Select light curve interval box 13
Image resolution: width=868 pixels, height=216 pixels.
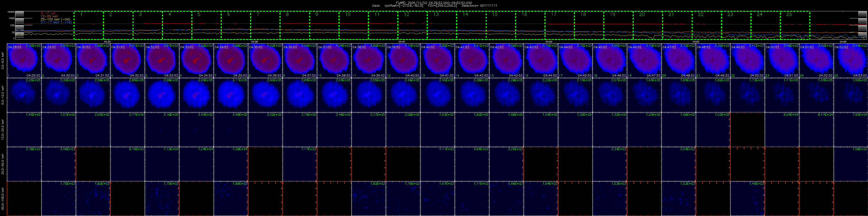click(x=442, y=26)
